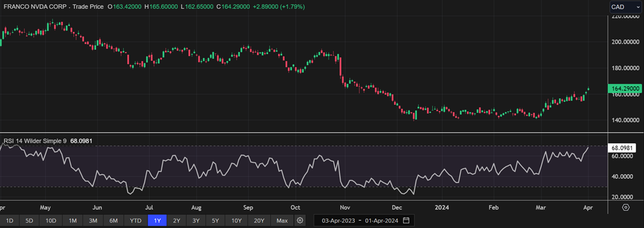Choose the YTD range
The width and height of the screenshot is (644, 228).
[136, 221]
